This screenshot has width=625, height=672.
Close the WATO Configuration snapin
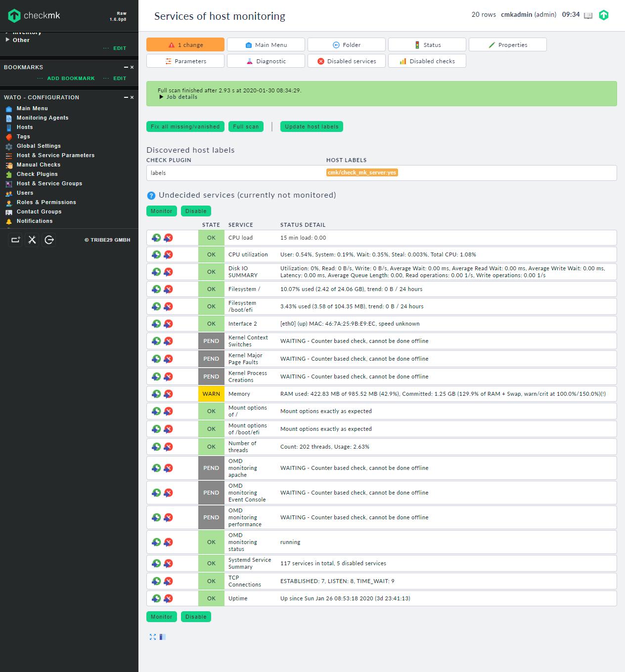pos(132,97)
